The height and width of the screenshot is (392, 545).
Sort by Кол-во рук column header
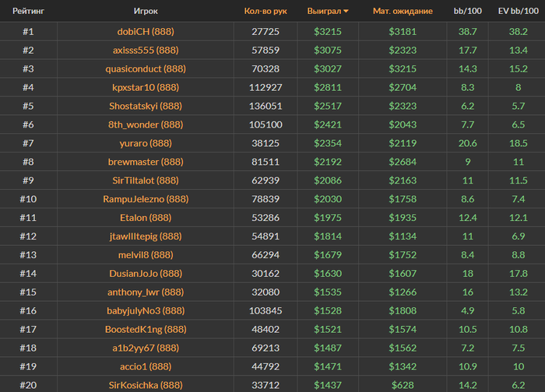pyautogui.click(x=265, y=11)
